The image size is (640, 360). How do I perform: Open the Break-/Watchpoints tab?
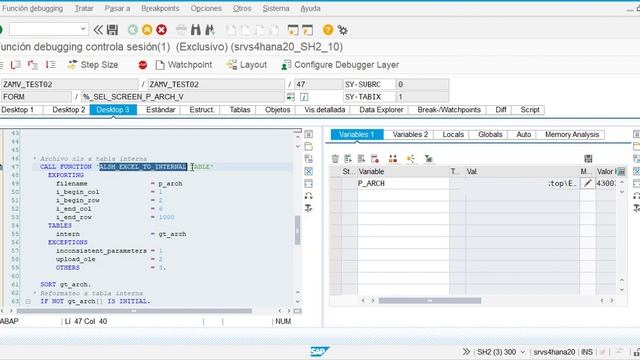(449, 110)
